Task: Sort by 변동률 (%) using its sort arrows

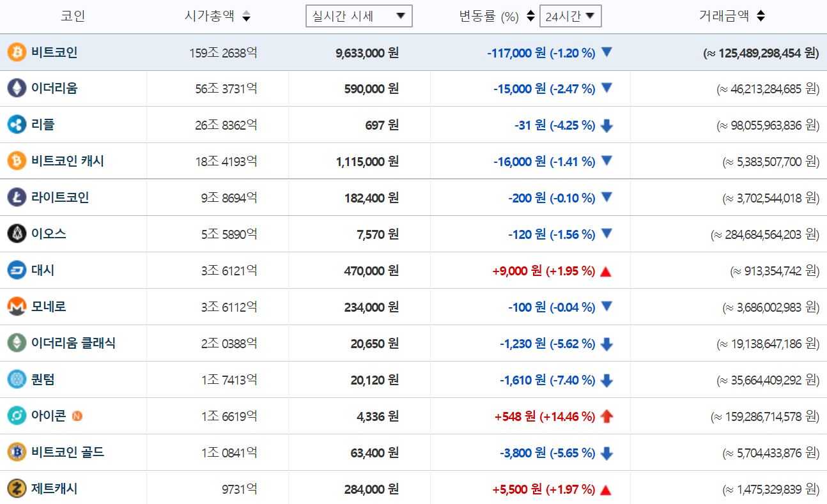Action: click(x=530, y=15)
